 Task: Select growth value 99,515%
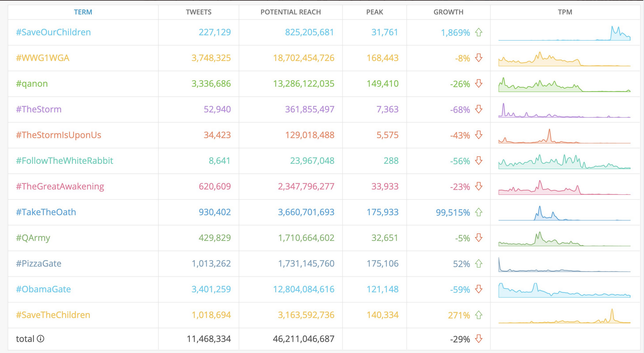pyautogui.click(x=453, y=212)
